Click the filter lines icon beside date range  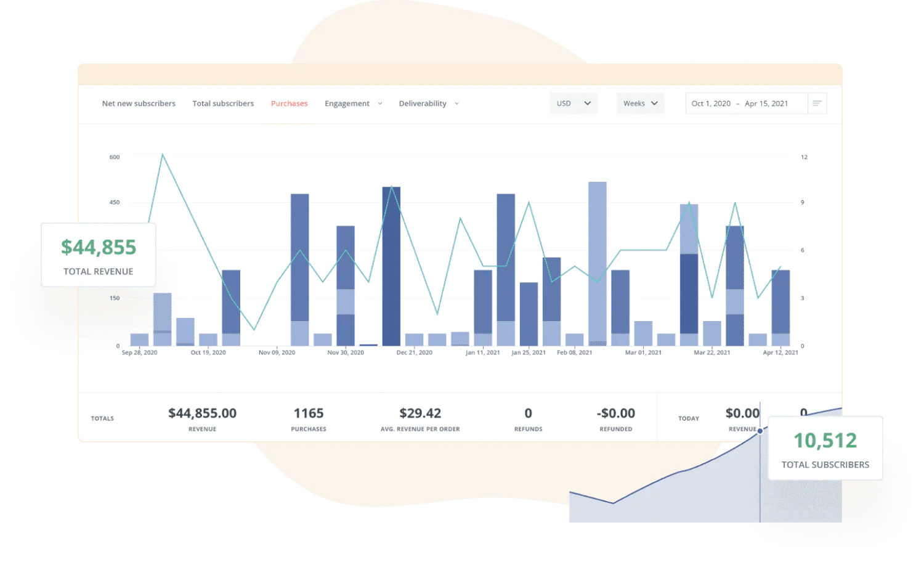click(x=817, y=104)
